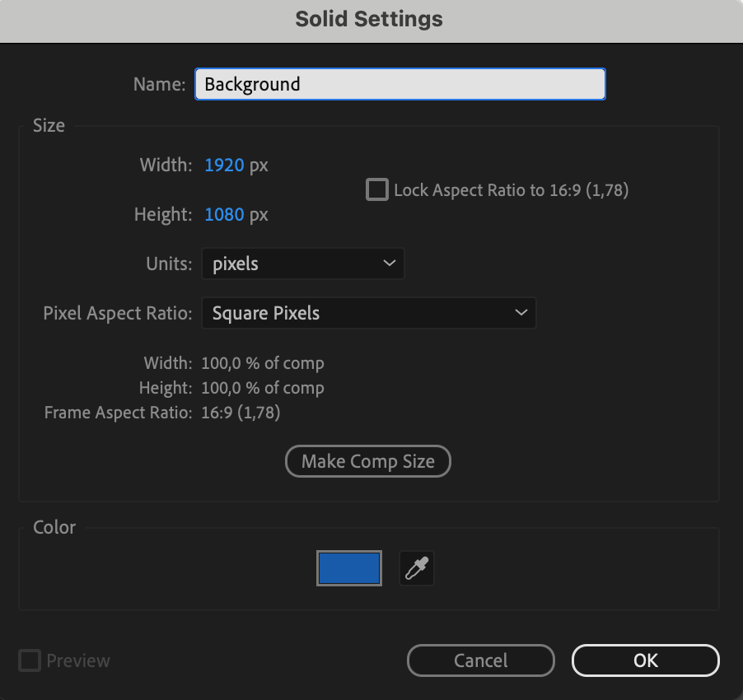Select the Width value 1920
The height and width of the screenshot is (700, 743).
[x=224, y=166]
